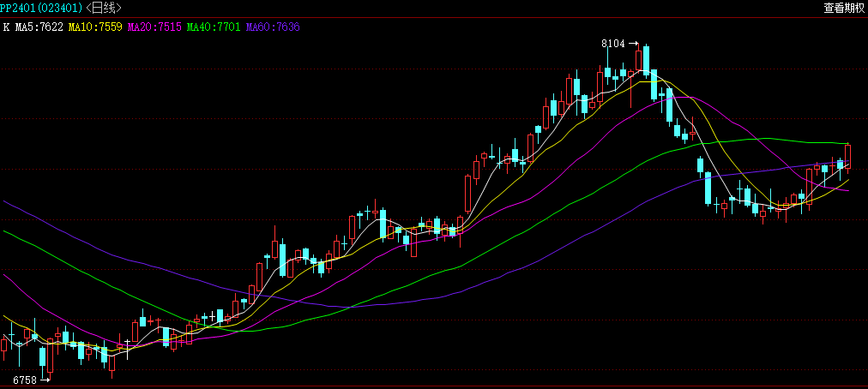This screenshot has width=868, height=389.
Task: Click the K indicator label
Action: pos(6,27)
